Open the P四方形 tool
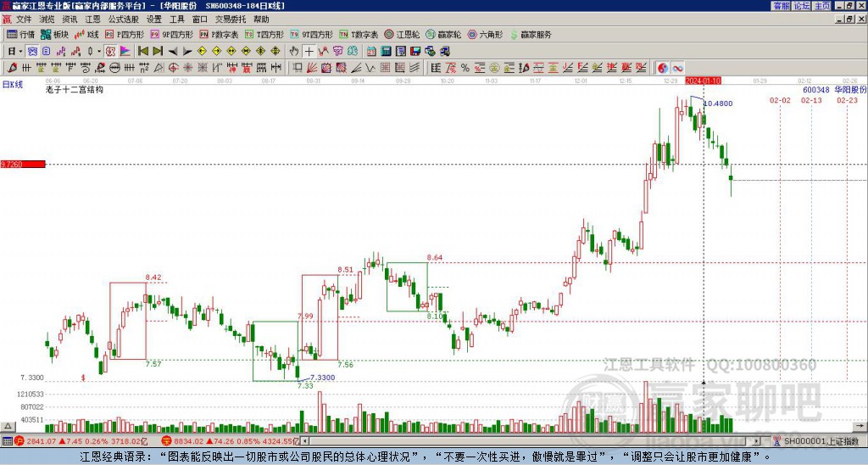 pyautogui.click(x=125, y=34)
